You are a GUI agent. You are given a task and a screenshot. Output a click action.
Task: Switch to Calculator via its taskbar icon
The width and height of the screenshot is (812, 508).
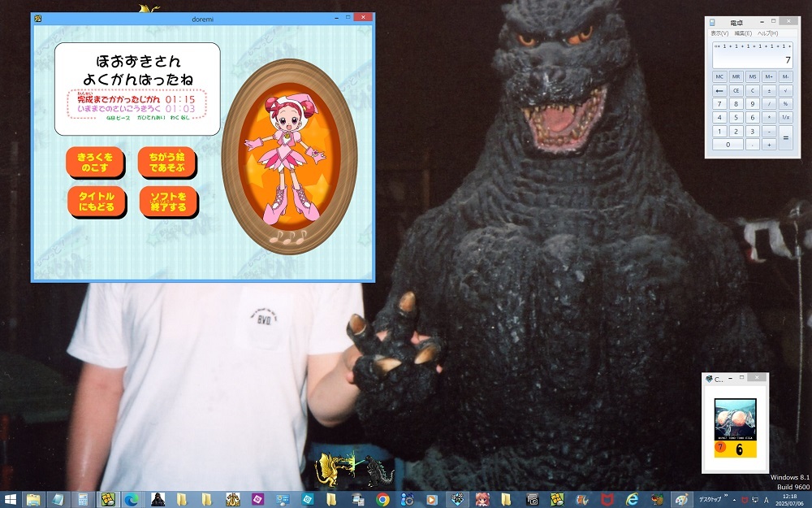83,500
